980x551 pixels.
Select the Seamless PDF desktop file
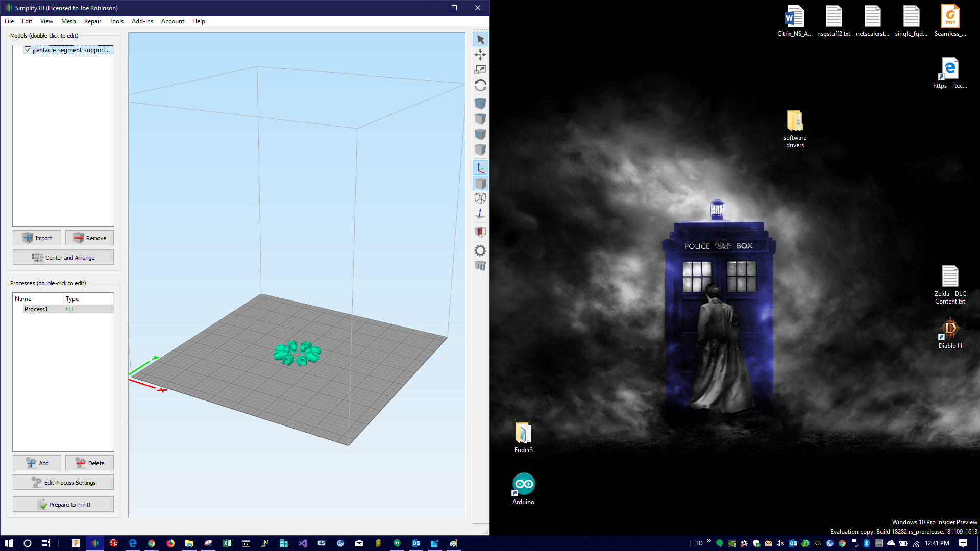pos(950,21)
